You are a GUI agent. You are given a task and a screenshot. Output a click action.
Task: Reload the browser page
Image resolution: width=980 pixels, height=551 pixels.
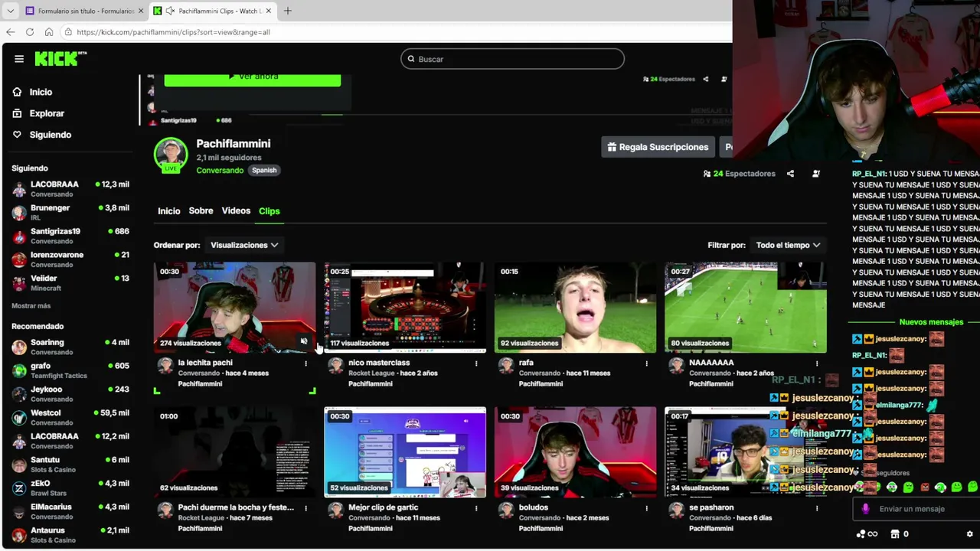point(30,32)
